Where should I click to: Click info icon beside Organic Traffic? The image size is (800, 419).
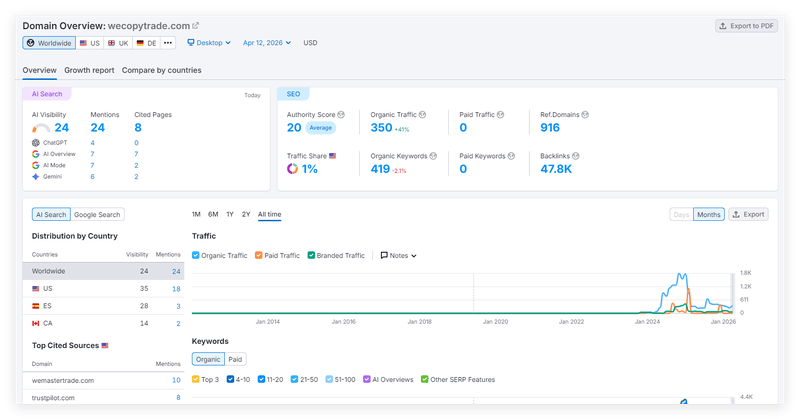[422, 115]
